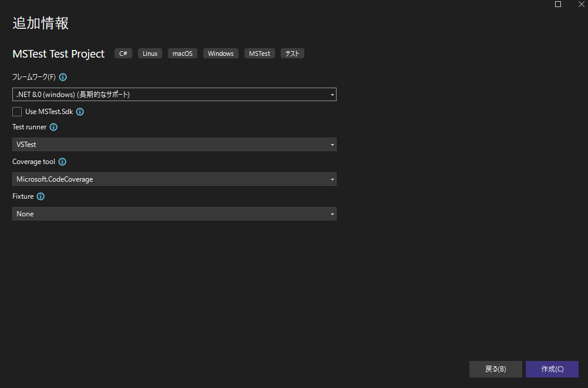Click the 作成(C) create button

(x=552, y=369)
